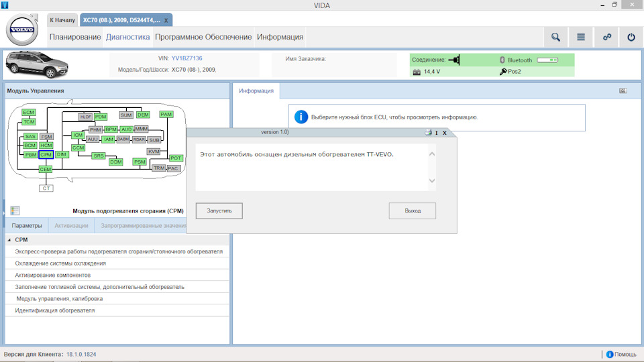Click the connection plug icon
This screenshot has width=644, height=362.
click(x=454, y=60)
